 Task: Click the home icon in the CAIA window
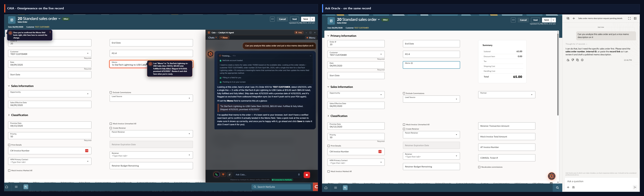[x=7, y=187]
